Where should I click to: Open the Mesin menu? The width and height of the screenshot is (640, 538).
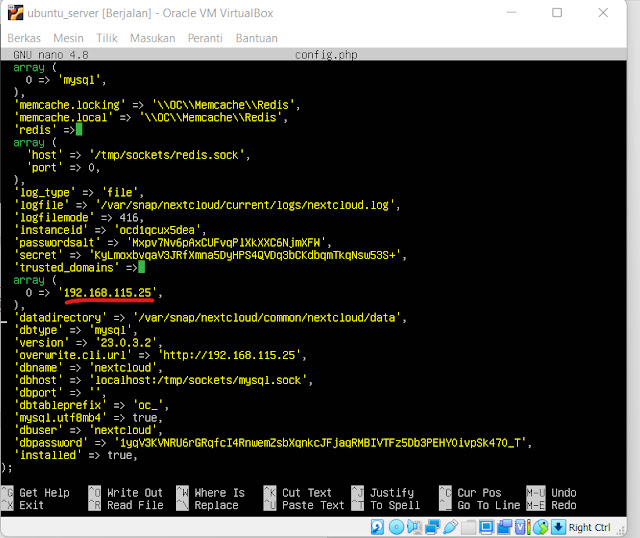point(68,38)
